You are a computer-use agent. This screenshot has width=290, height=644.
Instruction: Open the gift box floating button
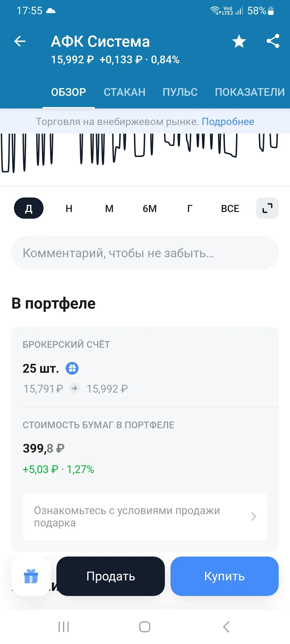point(31,576)
